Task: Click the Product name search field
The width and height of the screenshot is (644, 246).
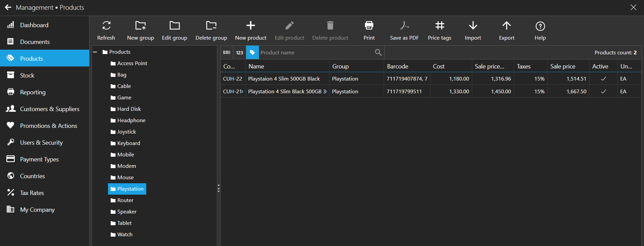Action: 315,52
